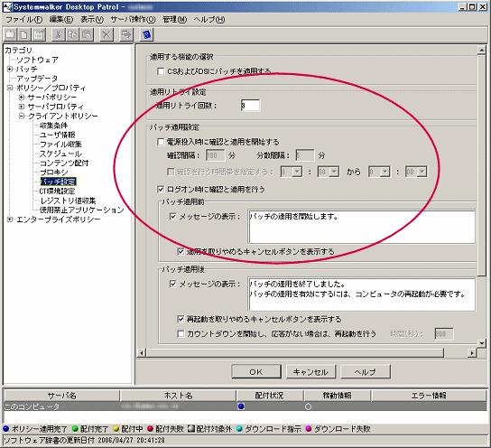Click the blue help book toolbar icon
The height and width of the screenshot is (448, 491).
point(146,34)
